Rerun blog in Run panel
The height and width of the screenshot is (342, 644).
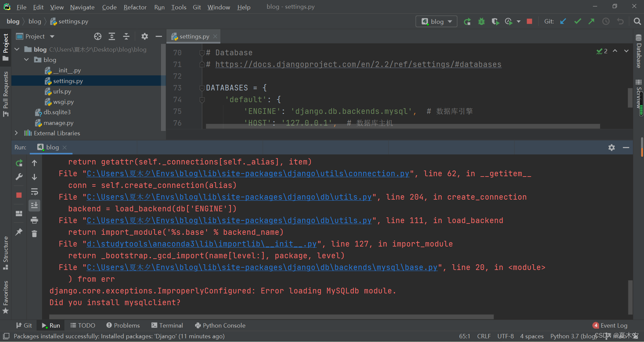pyautogui.click(x=19, y=163)
